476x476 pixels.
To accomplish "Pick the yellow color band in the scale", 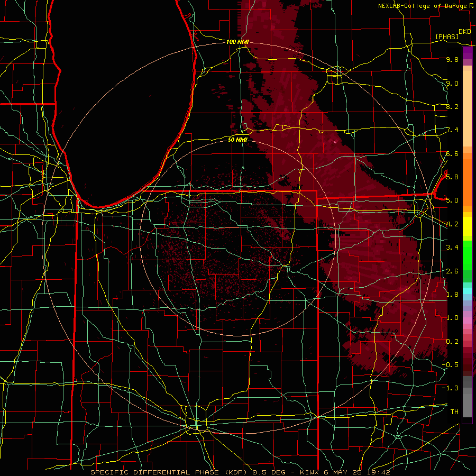I will pos(467,226).
